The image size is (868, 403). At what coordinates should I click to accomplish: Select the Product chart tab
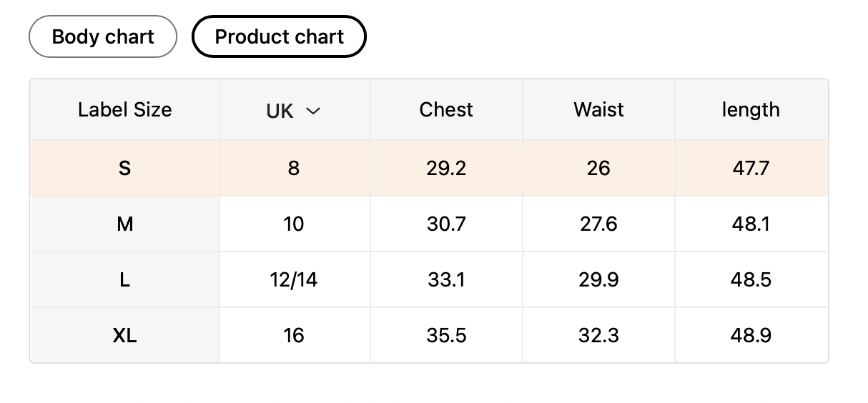click(279, 36)
